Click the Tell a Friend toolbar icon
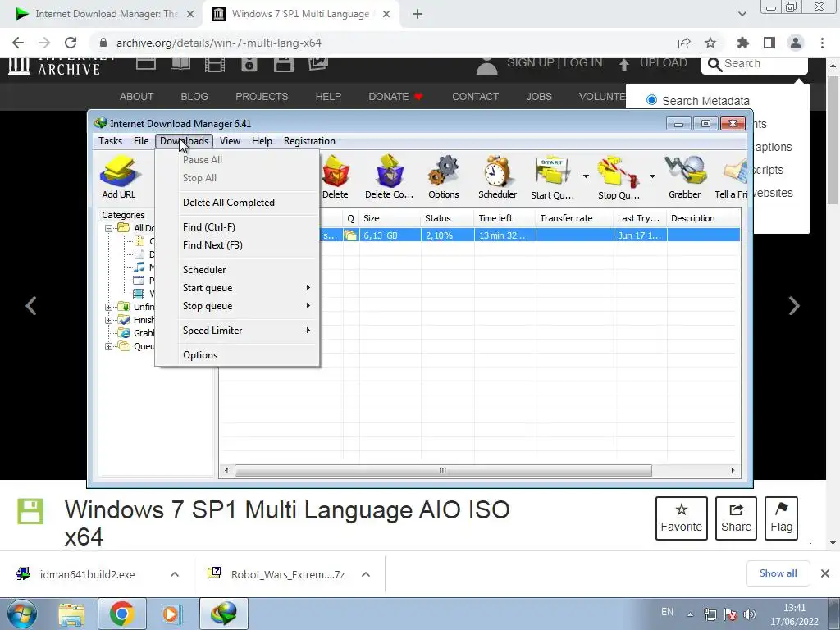 coord(731,177)
